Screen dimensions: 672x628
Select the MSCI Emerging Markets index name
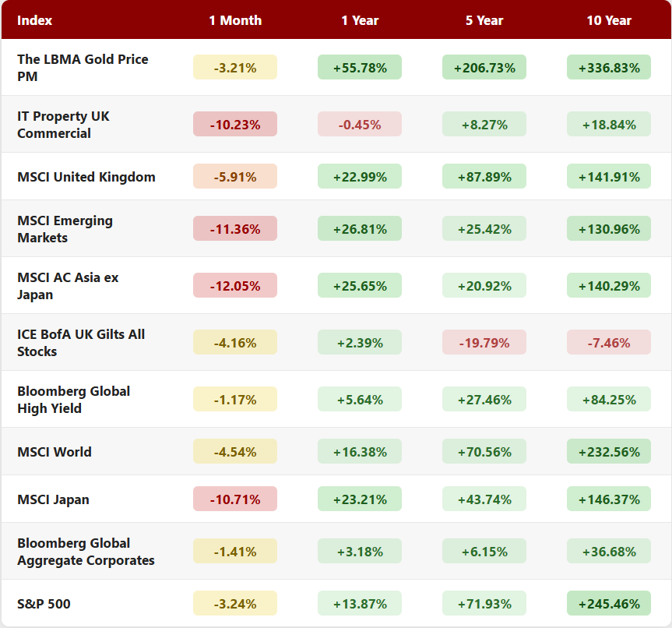tap(65, 229)
